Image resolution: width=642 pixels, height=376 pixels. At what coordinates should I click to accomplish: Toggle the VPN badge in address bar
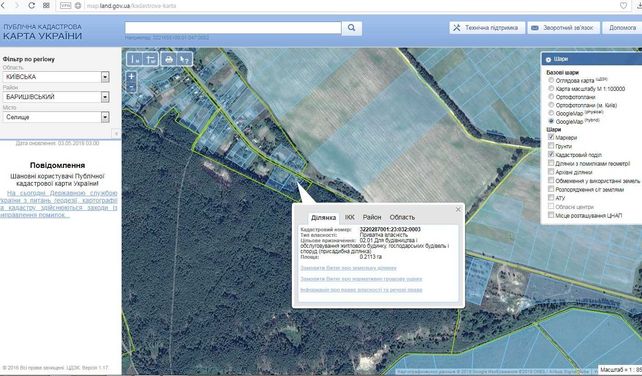tap(66, 6)
